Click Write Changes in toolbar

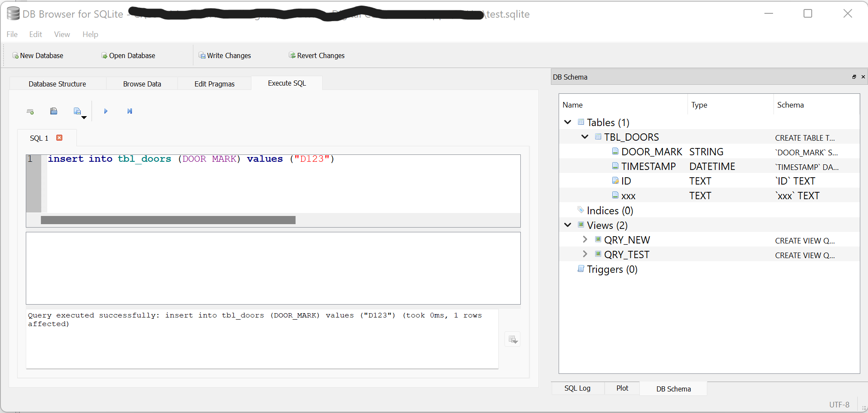pos(225,55)
